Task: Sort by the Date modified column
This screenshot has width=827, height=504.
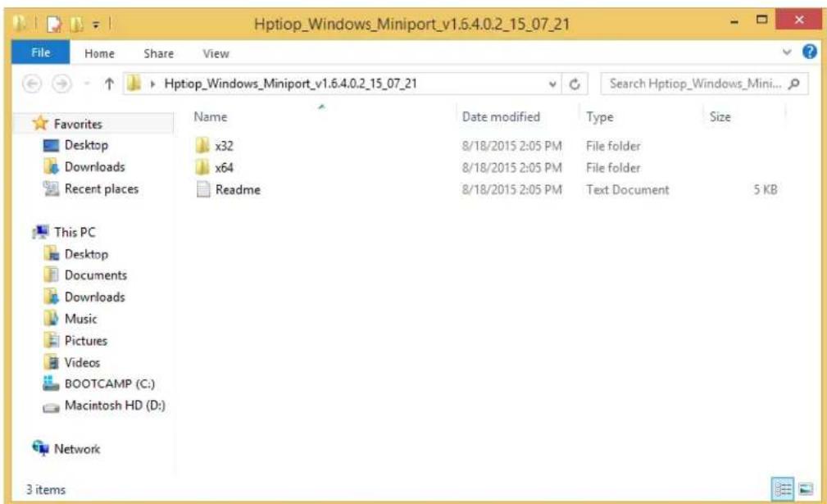Action: point(501,116)
